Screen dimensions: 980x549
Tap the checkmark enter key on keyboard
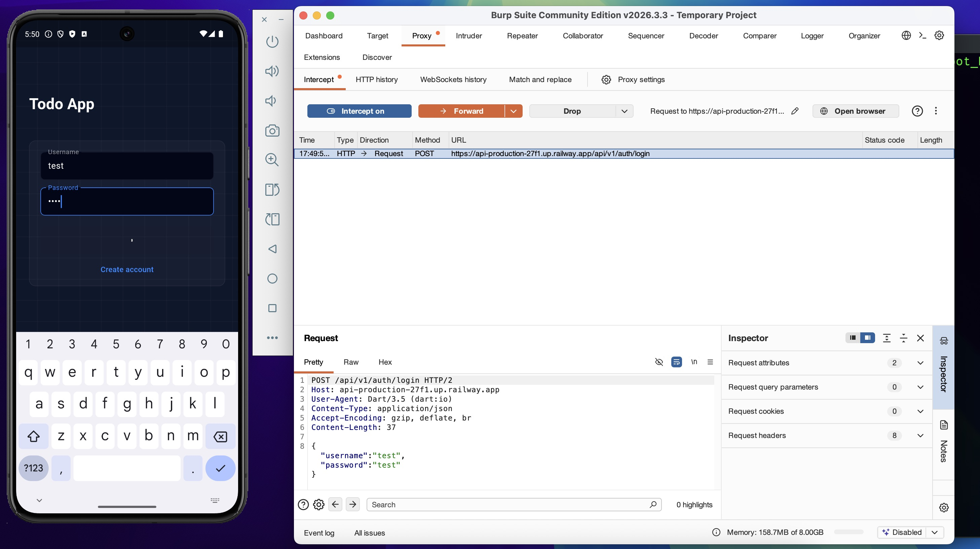(x=220, y=468)
